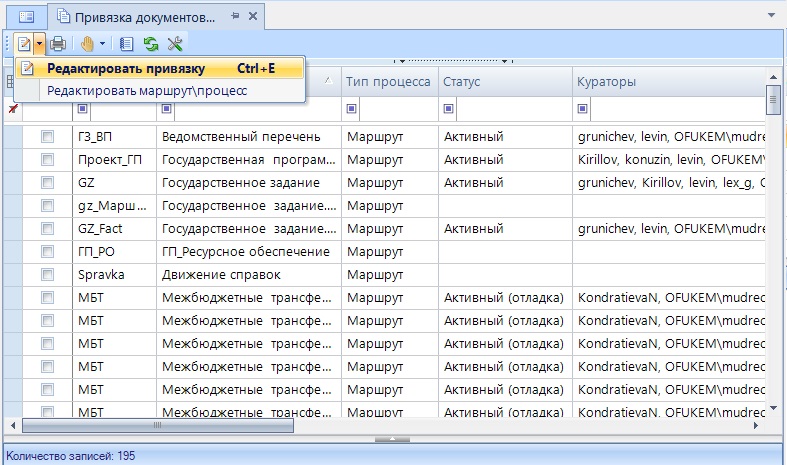The image size is (787, 465).
Task: Open the tab list dropdown at top right
Action: 771,16
